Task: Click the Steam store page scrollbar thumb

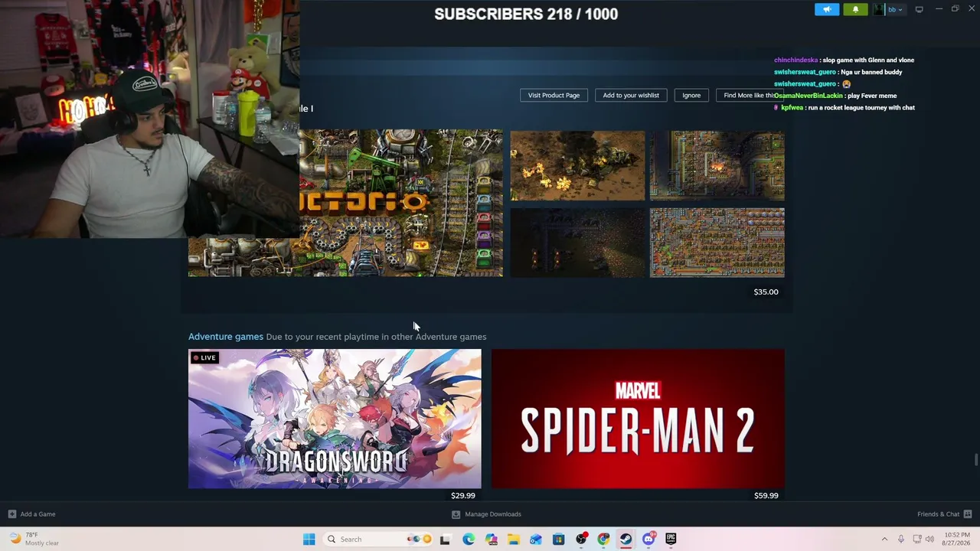Action: (976, 459)
